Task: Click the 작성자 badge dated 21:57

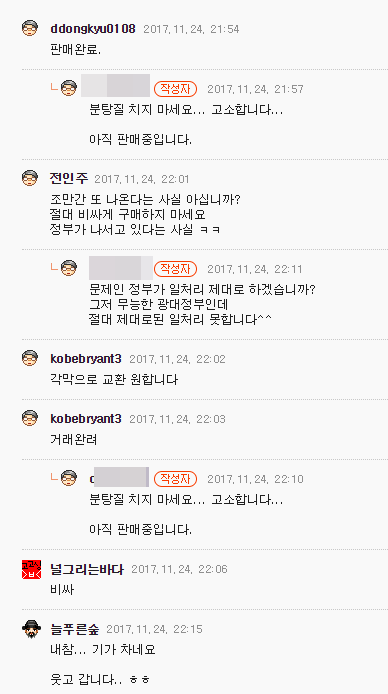Action: point(175,89)
